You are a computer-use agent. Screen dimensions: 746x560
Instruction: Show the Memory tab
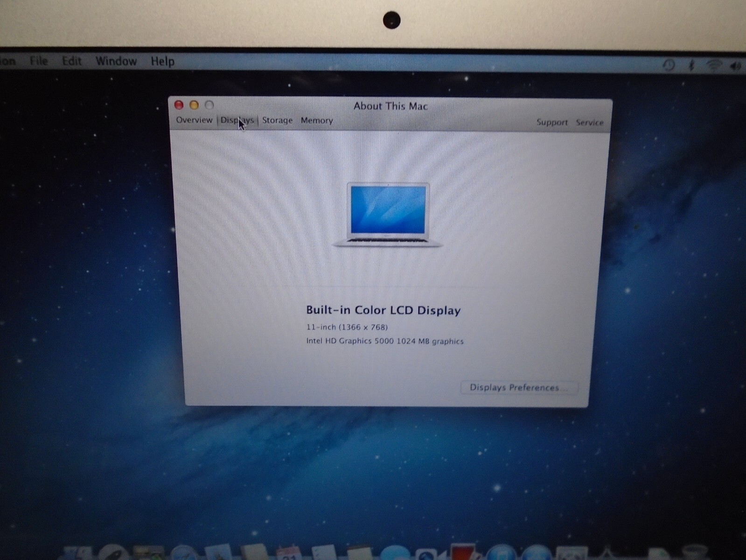point(317,120)
